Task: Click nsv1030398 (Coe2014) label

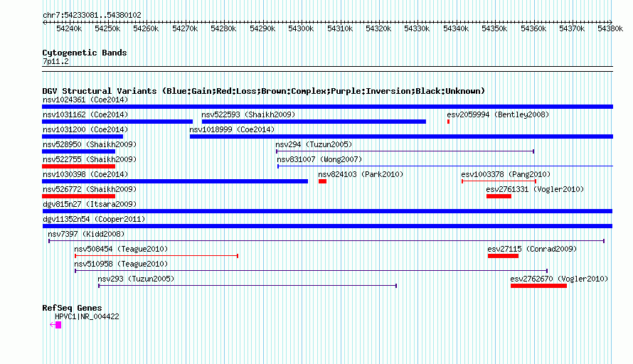Action: (85, 174)
